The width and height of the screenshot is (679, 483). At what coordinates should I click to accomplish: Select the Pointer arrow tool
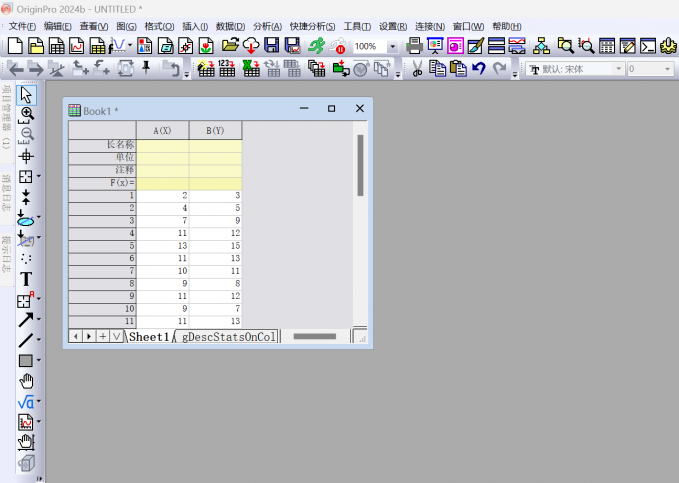pos(26,95)
